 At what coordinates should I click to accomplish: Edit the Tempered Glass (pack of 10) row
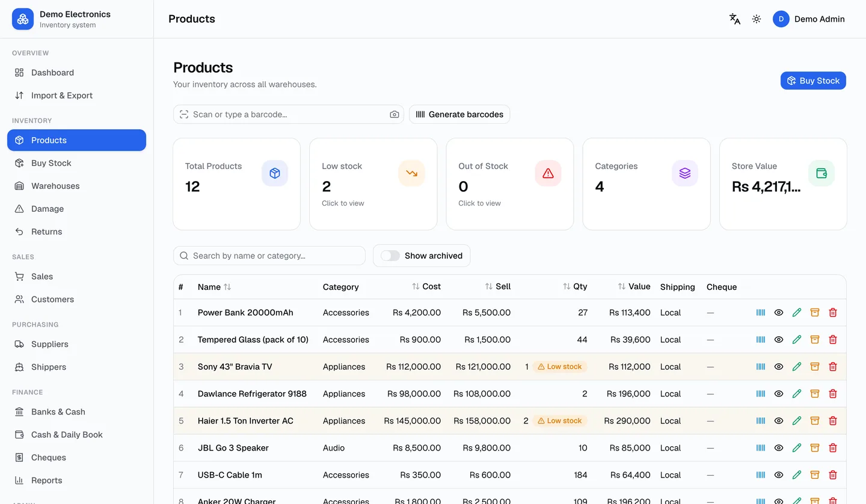tap(797, 340)
